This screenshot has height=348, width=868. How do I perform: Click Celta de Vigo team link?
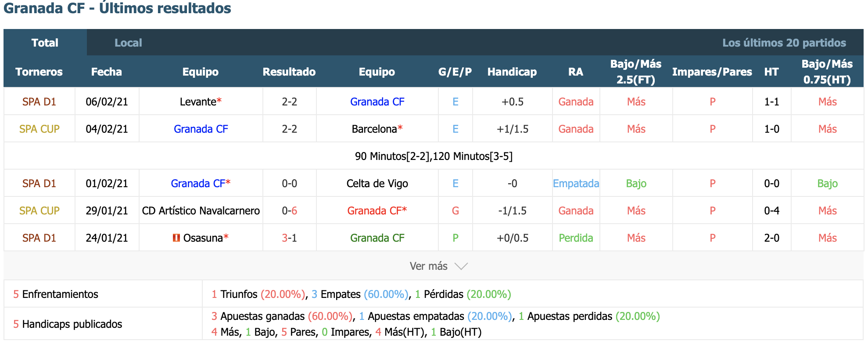pos(377,183)
